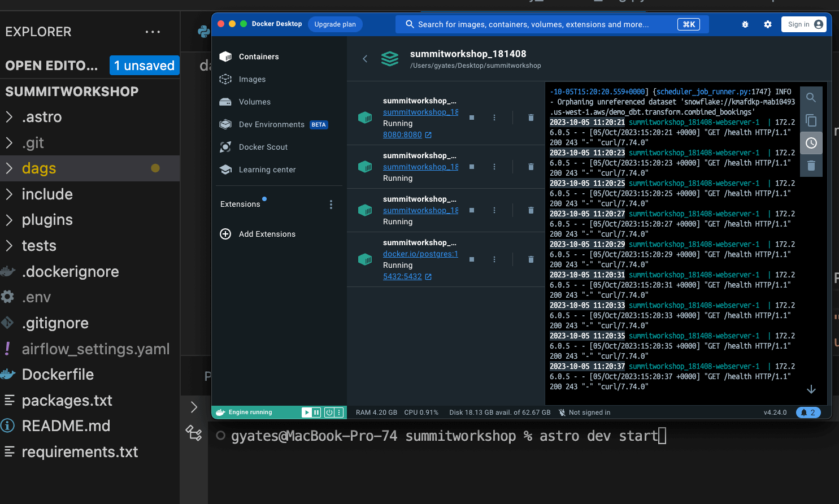Toggle log timestamps clock button

coord(811,143)
